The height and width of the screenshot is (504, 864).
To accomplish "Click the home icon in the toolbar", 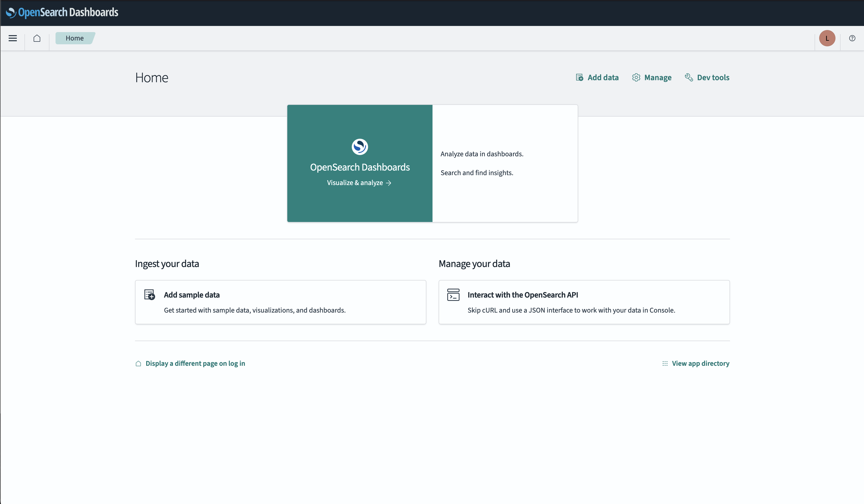I will point(37,38).
